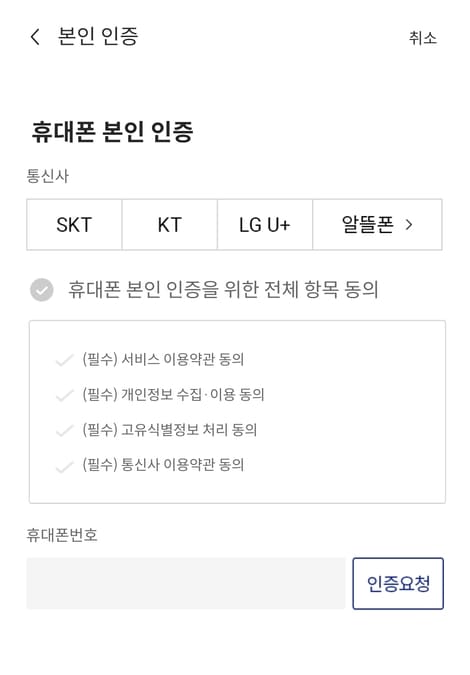
Task: Tick the checkmark for 개인정보 수집·이용 동의
Action: [65, 395]
